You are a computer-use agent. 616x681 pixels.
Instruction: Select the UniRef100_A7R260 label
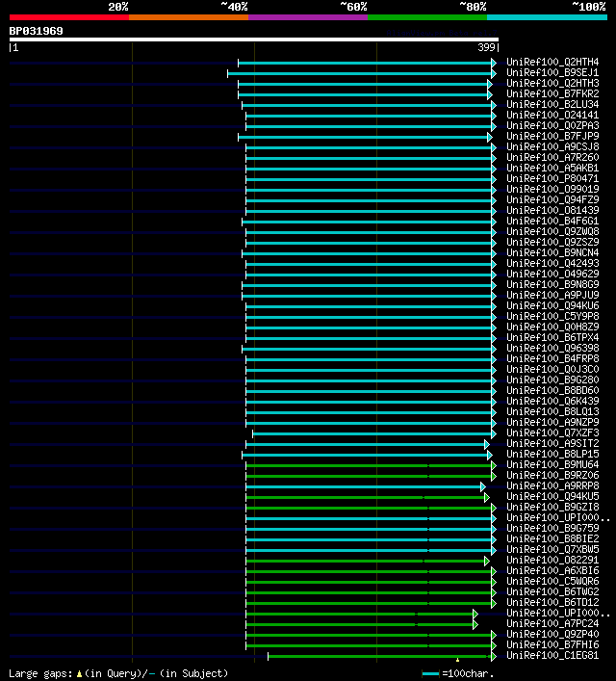(x=552, y=157)
